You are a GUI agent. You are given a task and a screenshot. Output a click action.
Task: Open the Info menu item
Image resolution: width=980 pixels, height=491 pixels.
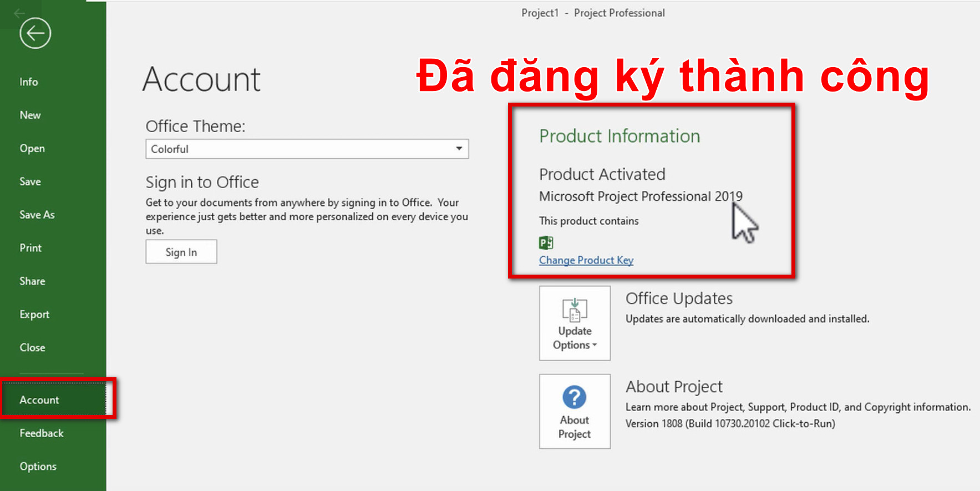point(29,82)
